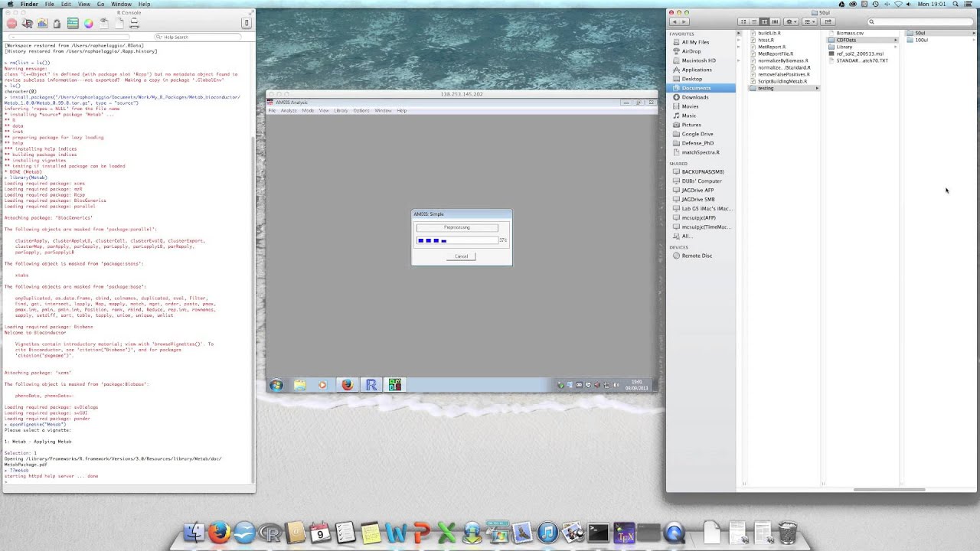Show history panel icon in R Console toolbar
The height and width of the screenshot is (551, 980).
click(73, 24)
